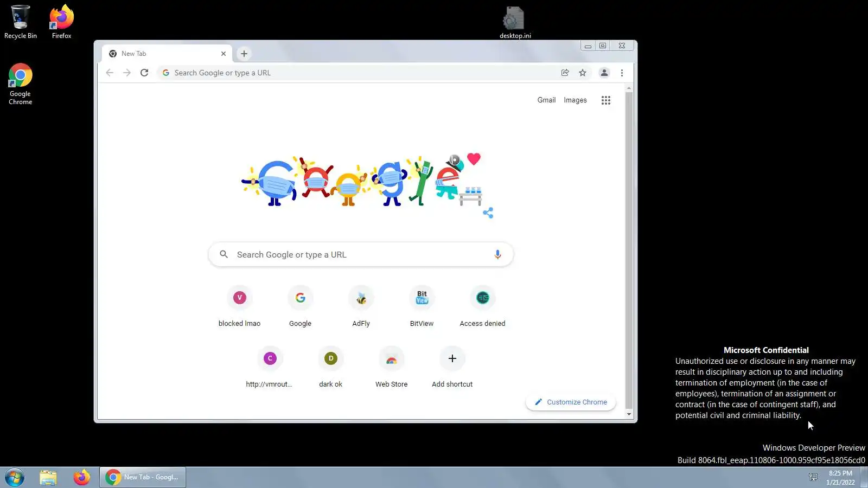Viewport: 868px width, 488px height.
Task: Click the page scrollbar up arrow
Action: (629, 87)
